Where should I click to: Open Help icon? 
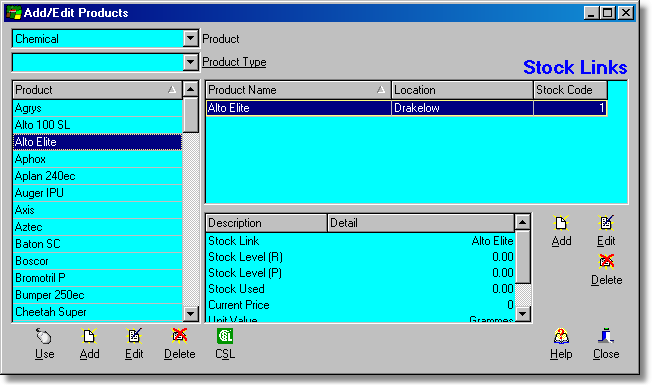coord(561,336)
